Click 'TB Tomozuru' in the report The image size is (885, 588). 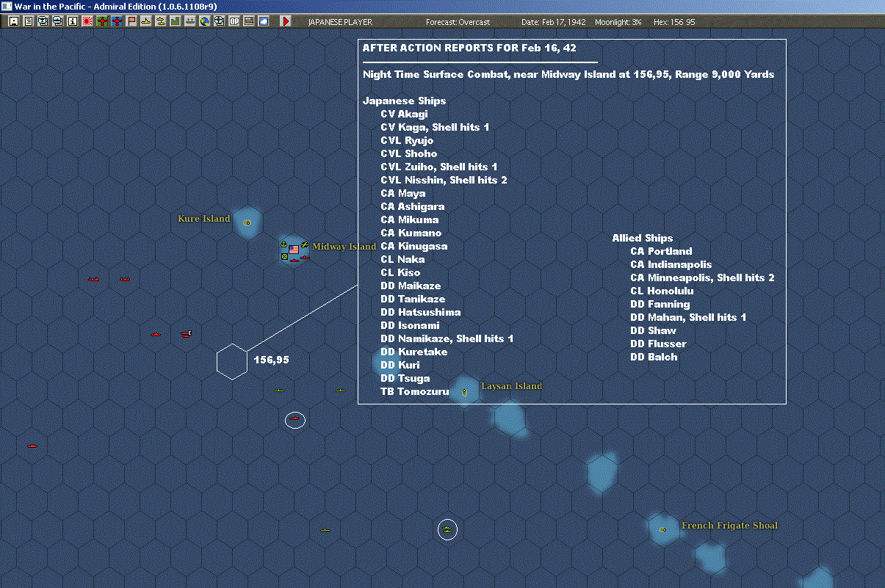coord(414,391)
